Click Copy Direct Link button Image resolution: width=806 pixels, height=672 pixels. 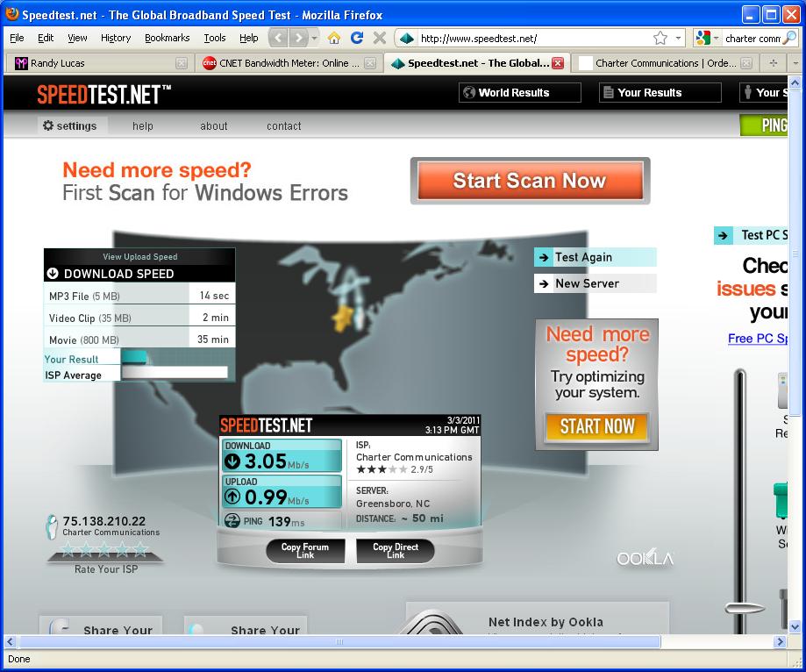tap(396, 551)
